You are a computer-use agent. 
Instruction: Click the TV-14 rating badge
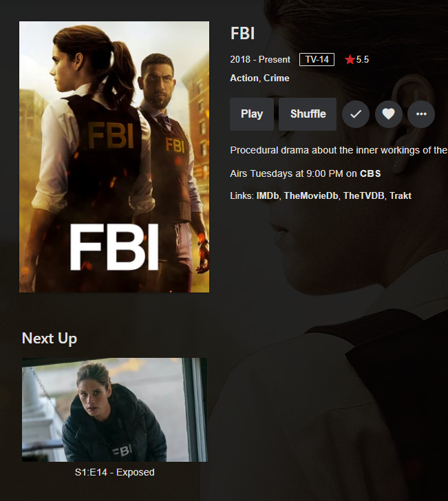(317, 59)
